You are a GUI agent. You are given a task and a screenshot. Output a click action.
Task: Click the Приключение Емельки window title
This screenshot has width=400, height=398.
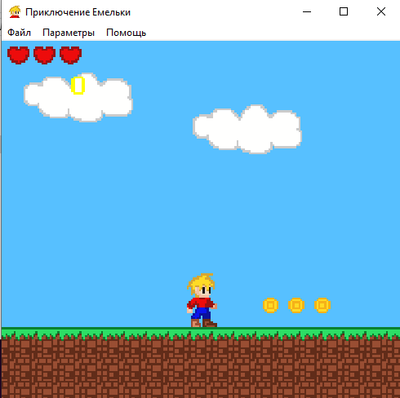(78, 12)
